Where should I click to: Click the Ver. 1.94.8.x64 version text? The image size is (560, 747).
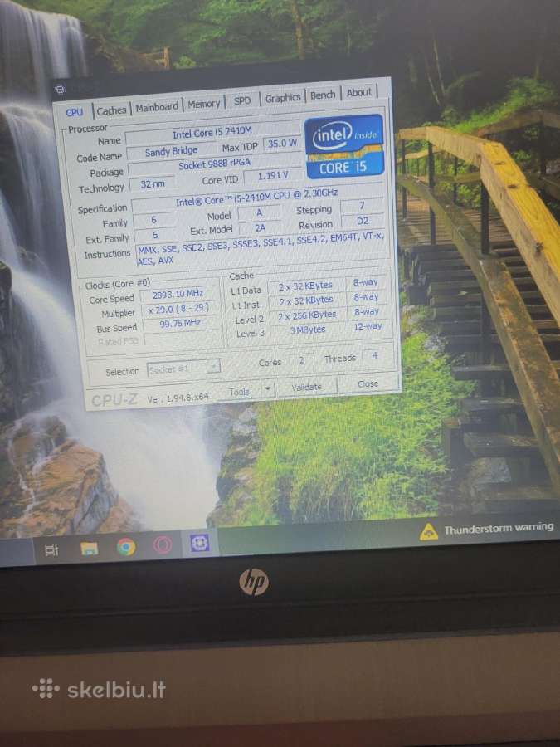[178, 398]
